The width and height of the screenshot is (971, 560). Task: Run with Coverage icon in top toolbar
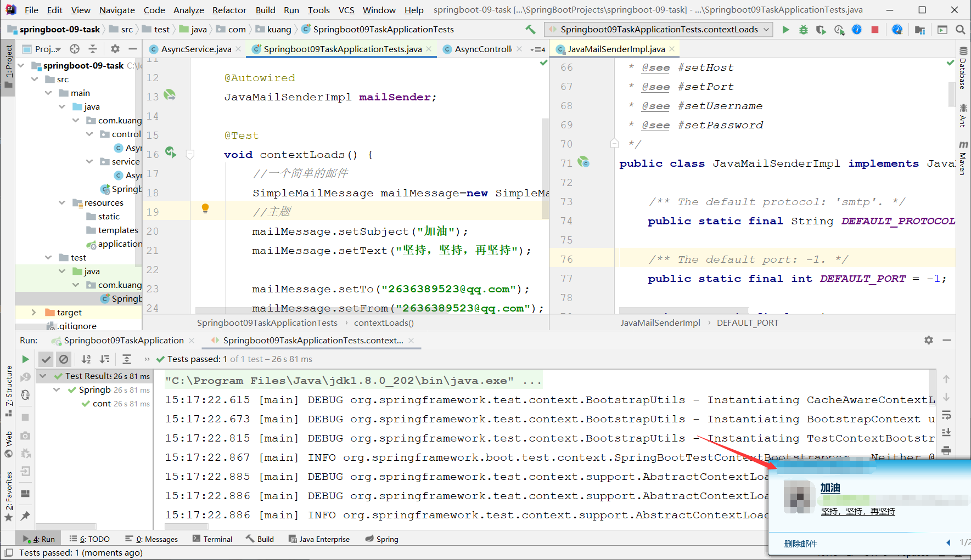point(821,30)
